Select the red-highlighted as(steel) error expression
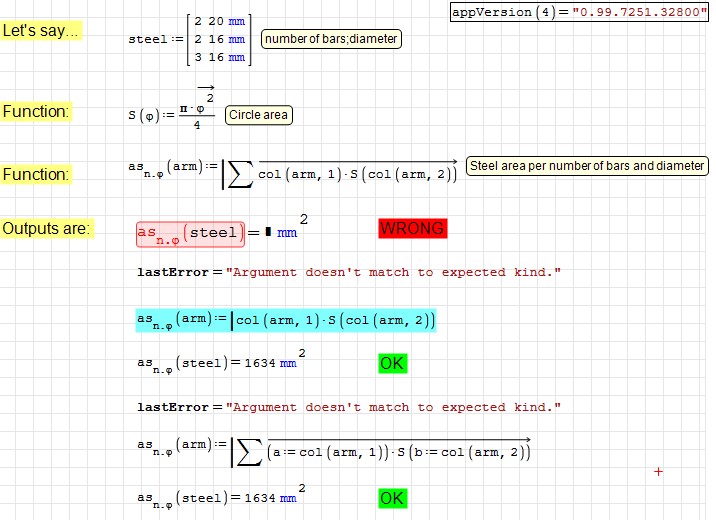Screen dimensions: 716x520 [189, 234]
